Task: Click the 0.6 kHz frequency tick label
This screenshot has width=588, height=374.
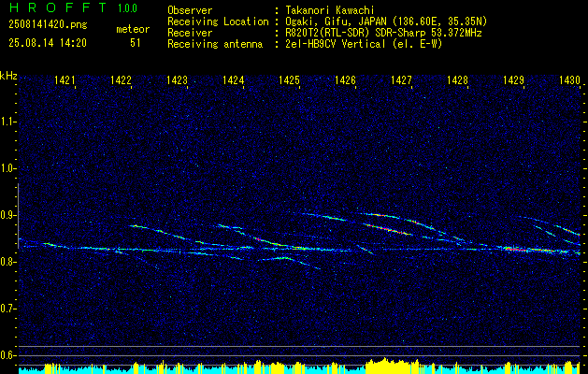Action: (x=7, y=355)
